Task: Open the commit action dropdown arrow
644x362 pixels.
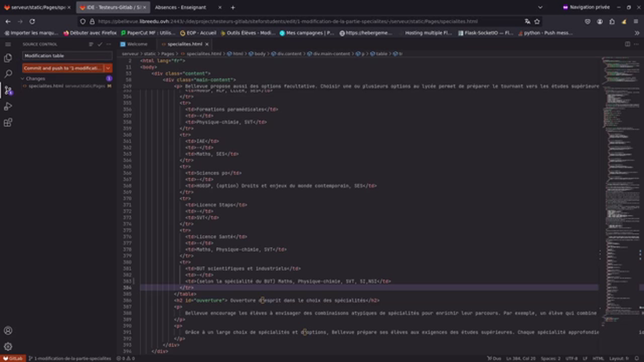Action: point(108,68)
